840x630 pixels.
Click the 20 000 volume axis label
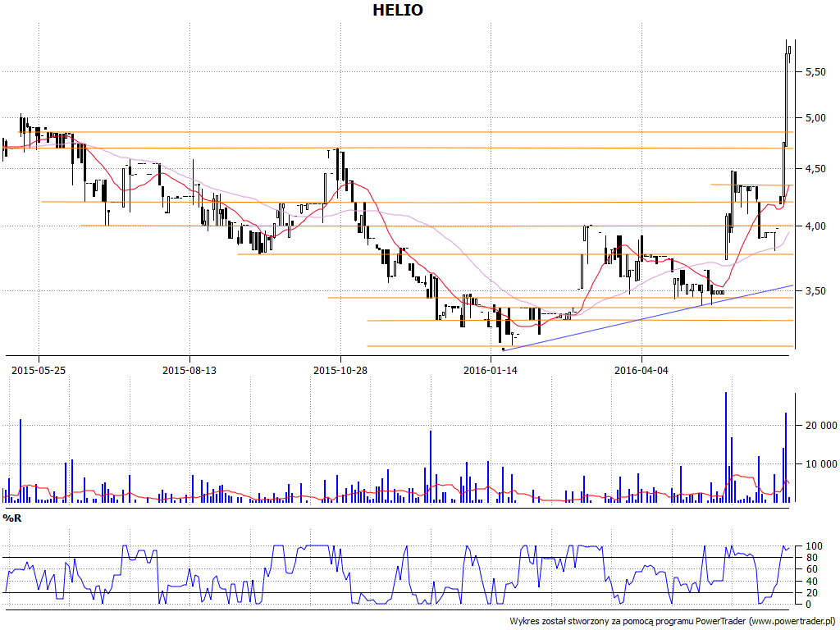pyautogui.click(x=820, y=426)
